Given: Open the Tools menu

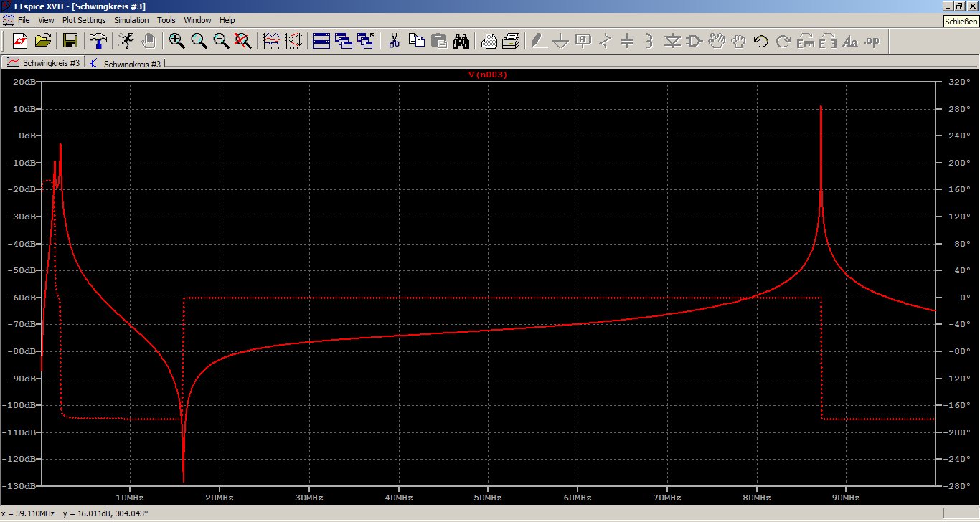Looking at the screenshot, I should coord(166,20).
